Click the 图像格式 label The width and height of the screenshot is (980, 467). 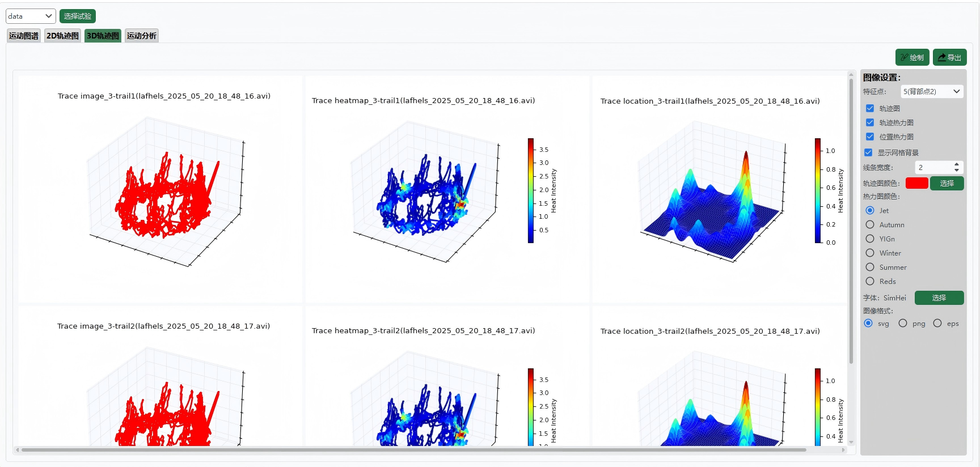878,311
